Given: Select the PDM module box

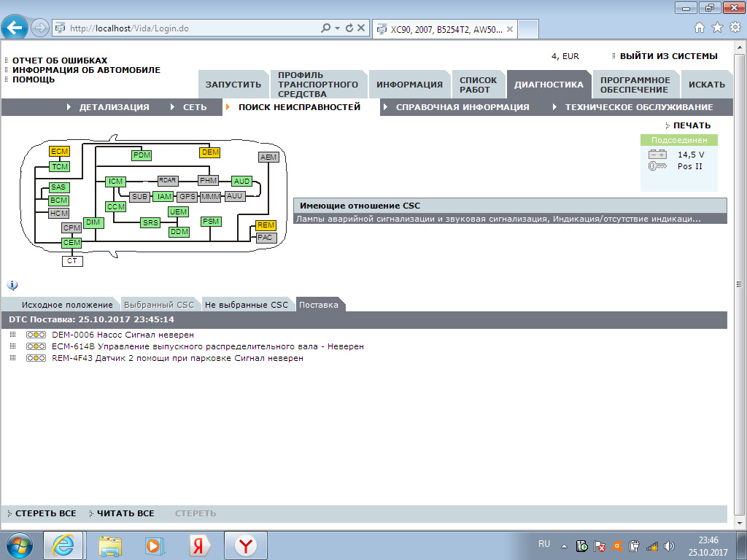Looking at the screenshot, I should pyautogui.click(x=142, y=155).
